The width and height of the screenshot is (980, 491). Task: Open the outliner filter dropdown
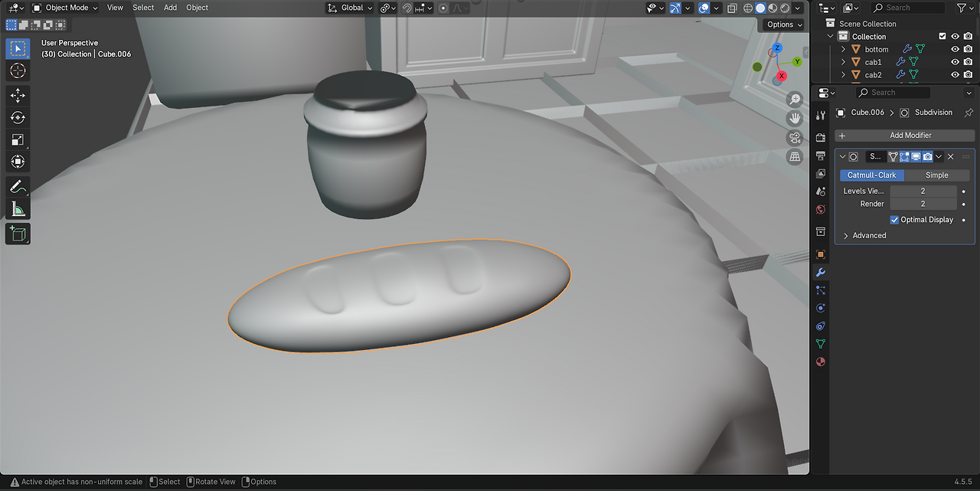click(x=964, y=8)
